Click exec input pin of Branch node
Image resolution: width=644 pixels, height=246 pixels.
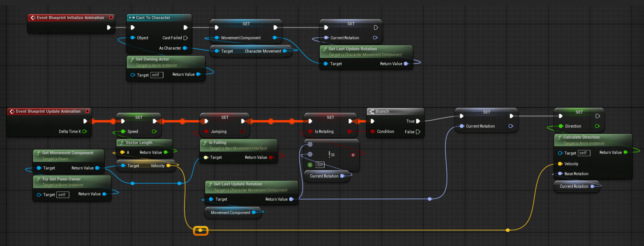coord(373,121)
